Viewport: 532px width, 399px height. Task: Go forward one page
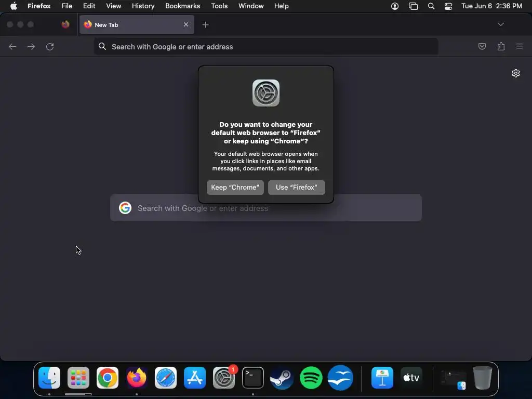point(31,46)
